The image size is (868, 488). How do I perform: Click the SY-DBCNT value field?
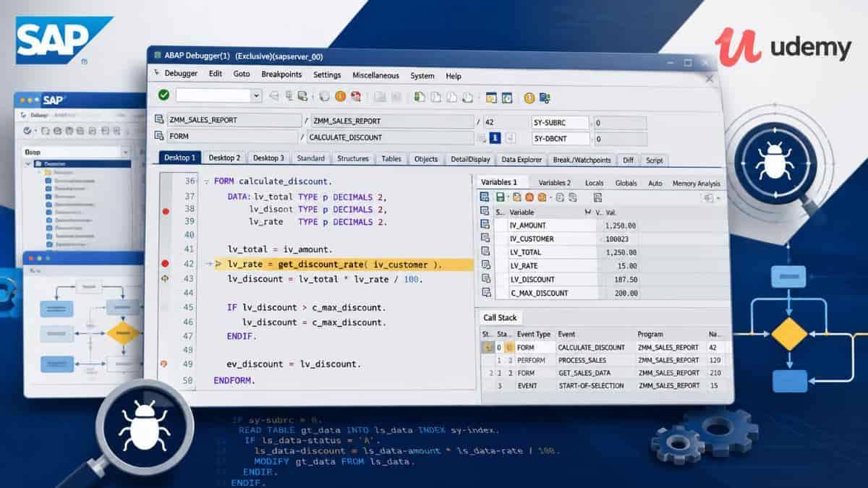click(x=620, y=139)
